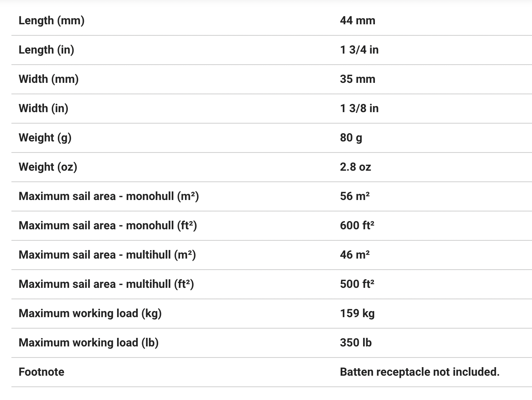This screenshot has width=532, height=400.
Task: Click the Width (mm) label
Action: (x=49, y=79)
